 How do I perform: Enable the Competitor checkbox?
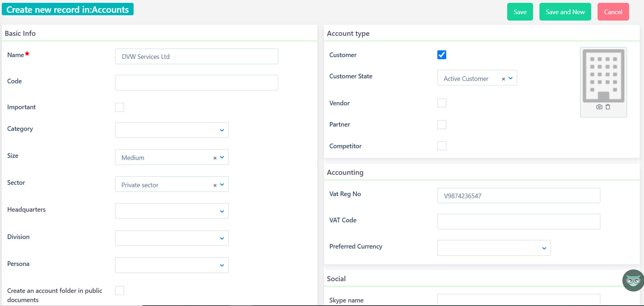tap(442, 146)
